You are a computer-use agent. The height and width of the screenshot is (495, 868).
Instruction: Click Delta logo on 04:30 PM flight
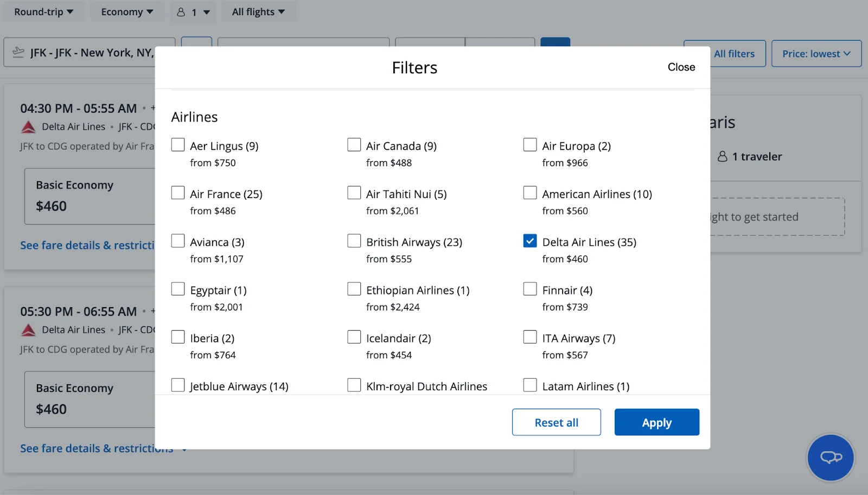pyautogui.click(x=28, y=127)
